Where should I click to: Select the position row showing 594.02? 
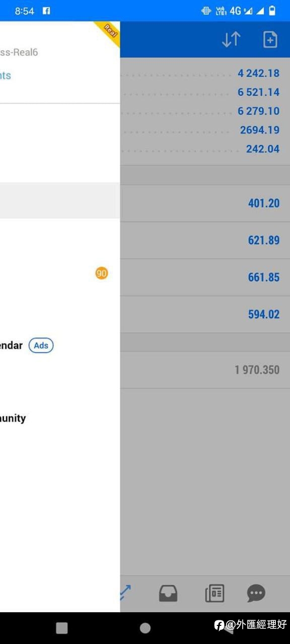coord(205,314)
